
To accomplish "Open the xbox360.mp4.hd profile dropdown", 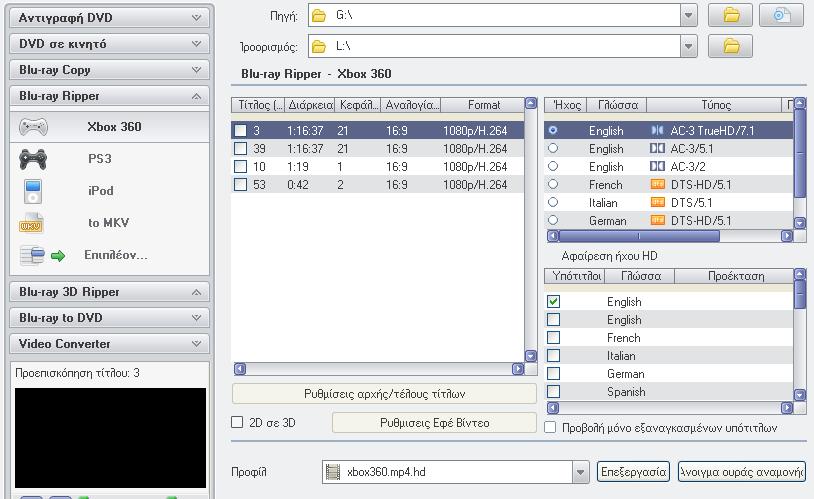I will [580, 472].
